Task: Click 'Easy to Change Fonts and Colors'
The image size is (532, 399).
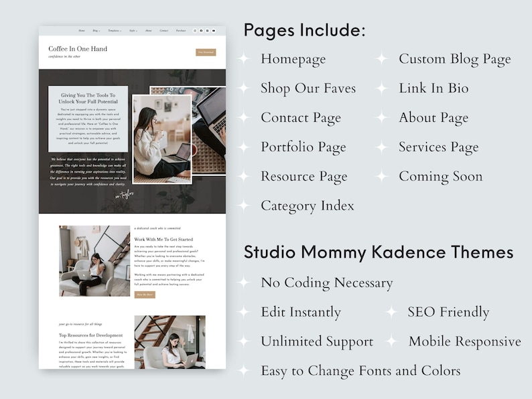Action: pyautogui.click(x=360, y=371)
